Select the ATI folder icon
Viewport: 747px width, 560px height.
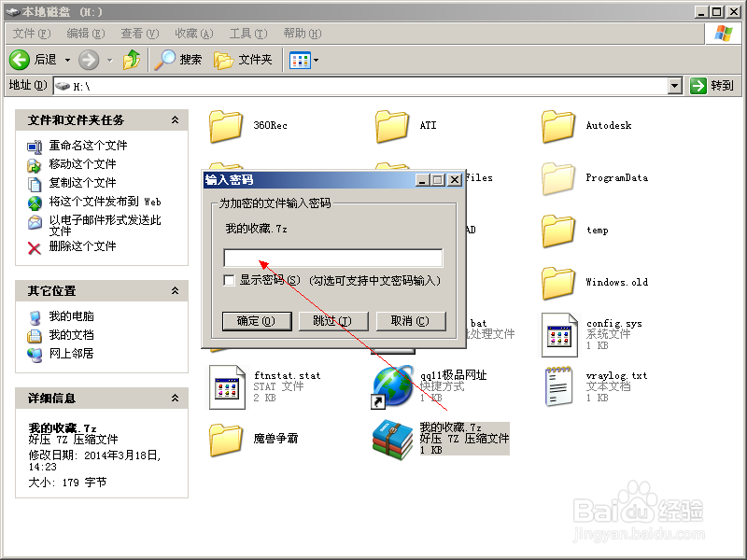tap(391, 126)
